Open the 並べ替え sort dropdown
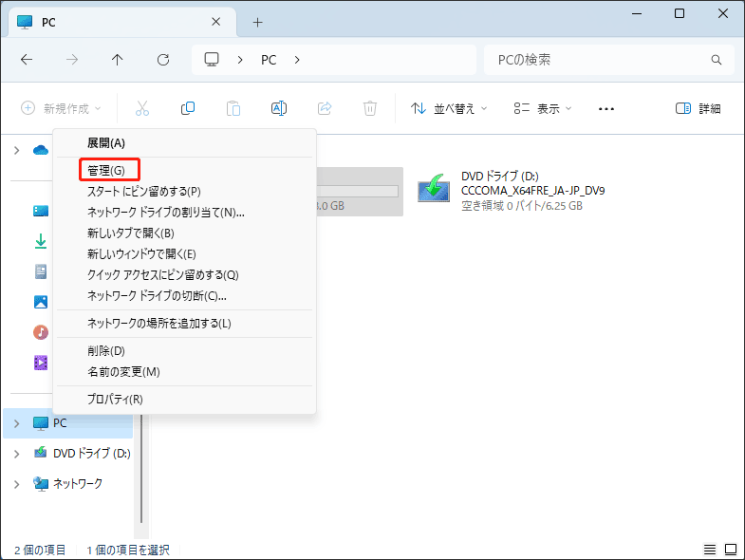745x560 pixels. 449,109
